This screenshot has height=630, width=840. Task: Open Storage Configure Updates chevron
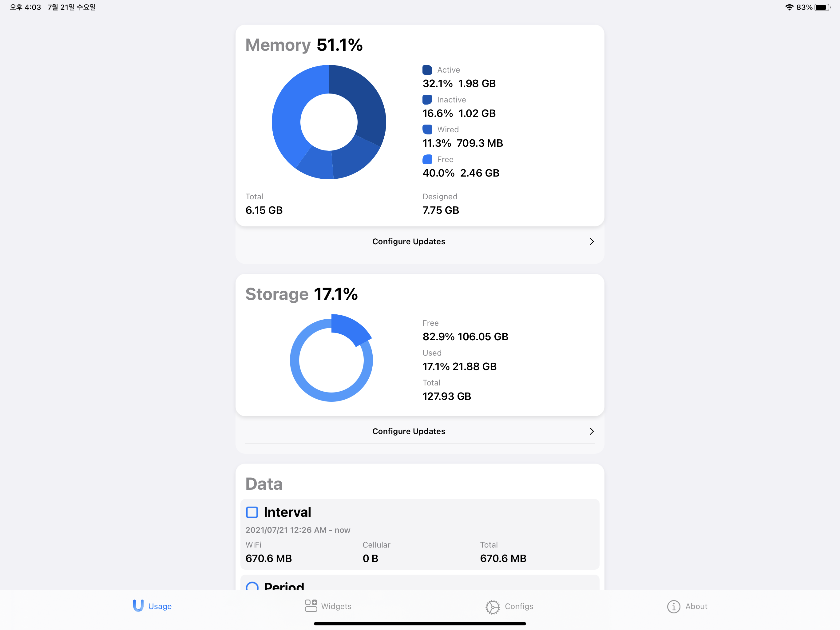click(x=591, y=431)
